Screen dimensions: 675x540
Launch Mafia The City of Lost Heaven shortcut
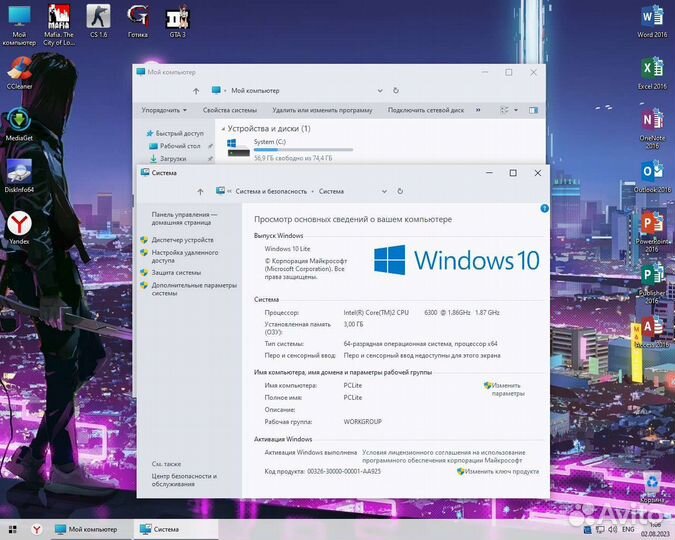pyautogui.click(x=59, y=25)
